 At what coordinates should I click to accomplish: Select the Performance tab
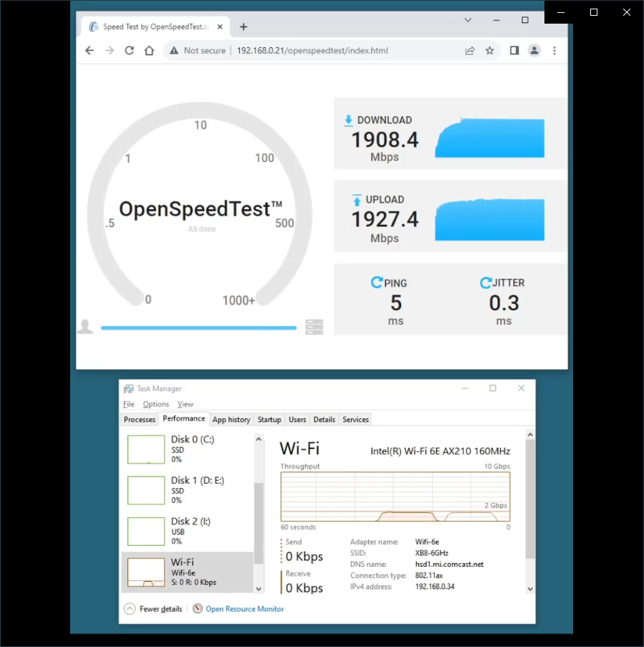point(184,418)
